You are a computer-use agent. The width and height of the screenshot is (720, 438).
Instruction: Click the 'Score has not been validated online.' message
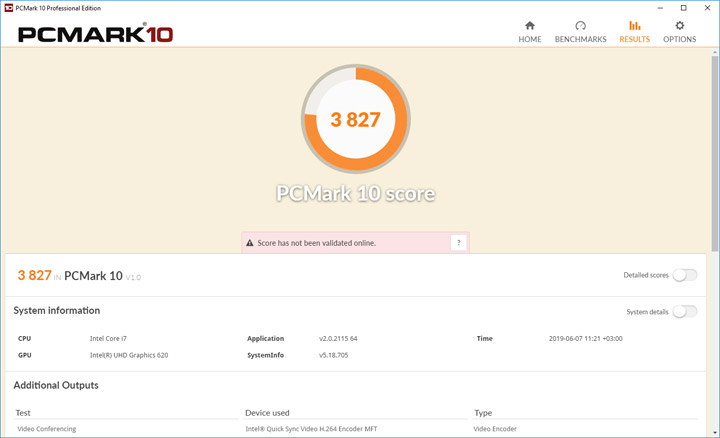tap(316, 243)
